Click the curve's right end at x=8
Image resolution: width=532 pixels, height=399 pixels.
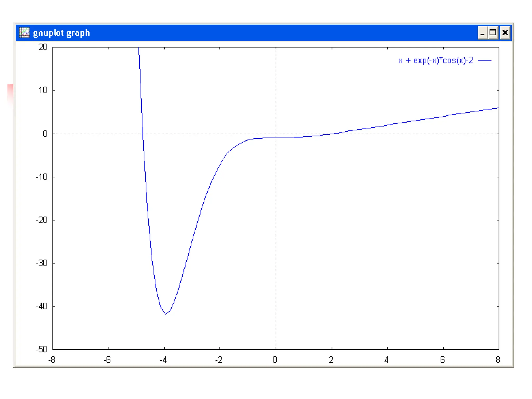[x=498, y=108]
